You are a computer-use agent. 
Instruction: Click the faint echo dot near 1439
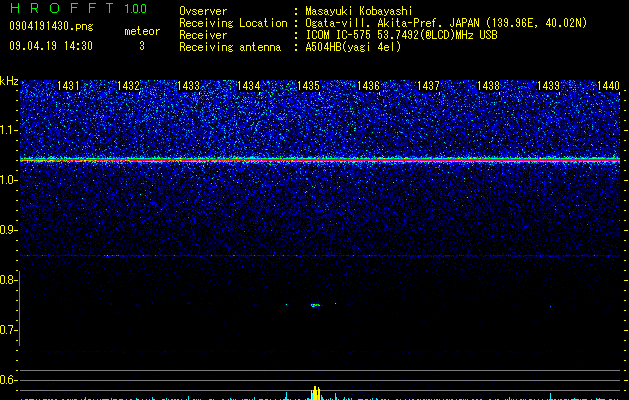tap(550, 307)
